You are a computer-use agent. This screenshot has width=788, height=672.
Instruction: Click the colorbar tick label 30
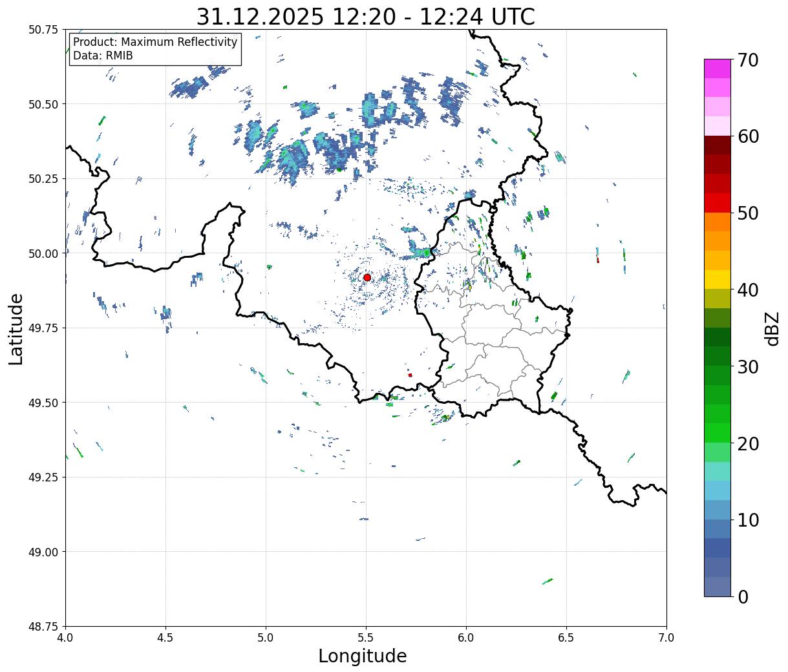pyautogui.click(x=747, y=366)
